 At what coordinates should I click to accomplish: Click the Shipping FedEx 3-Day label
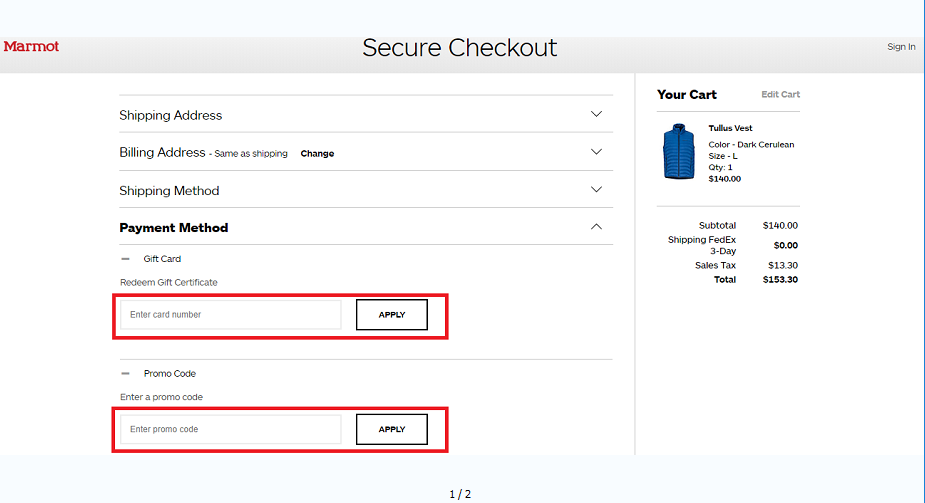(702, 245)
